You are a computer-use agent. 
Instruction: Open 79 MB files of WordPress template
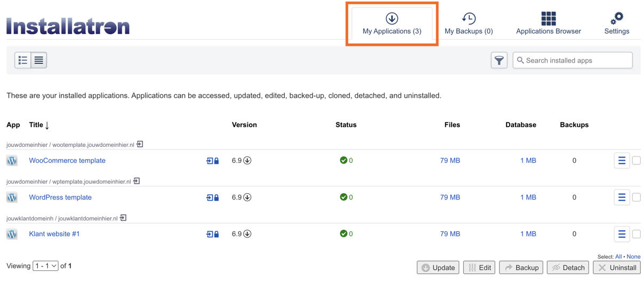(450, 198)
